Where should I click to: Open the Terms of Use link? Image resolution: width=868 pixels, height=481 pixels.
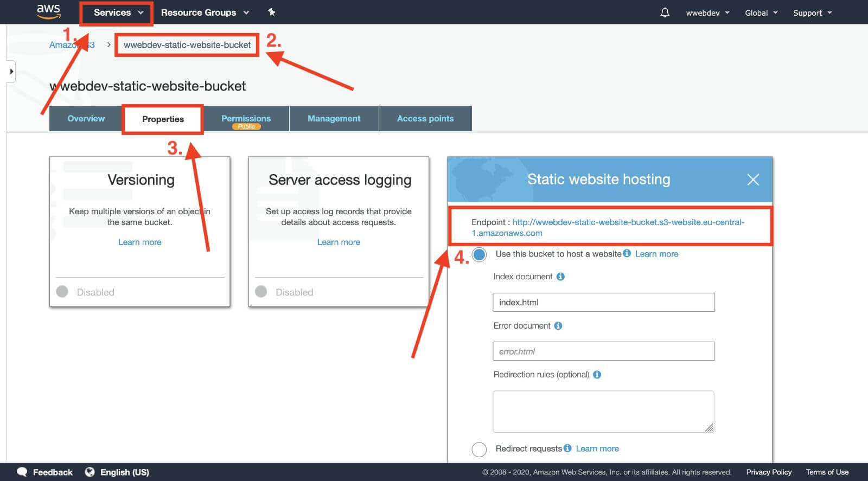click(x=827, y=472)
